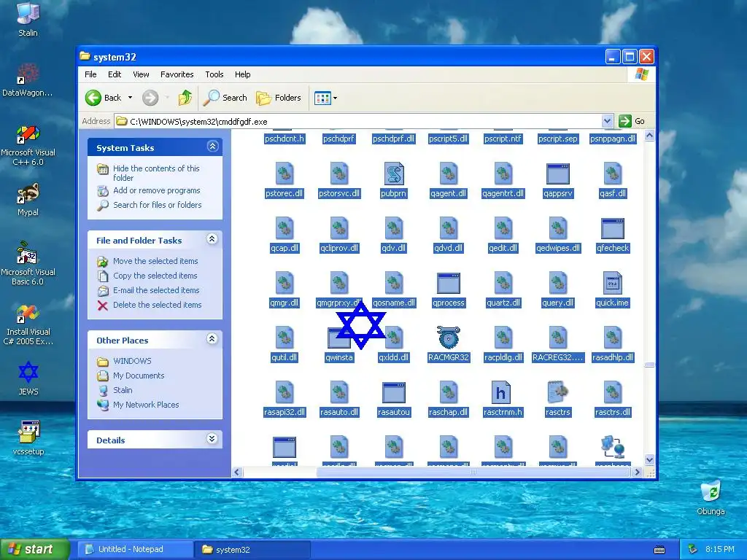Click Move the selected items link

point(155,261)
